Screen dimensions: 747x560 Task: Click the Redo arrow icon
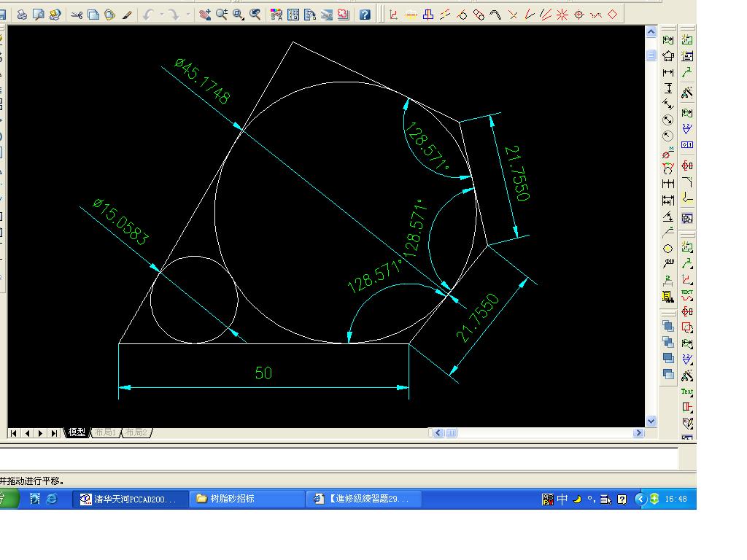point(174,15)
